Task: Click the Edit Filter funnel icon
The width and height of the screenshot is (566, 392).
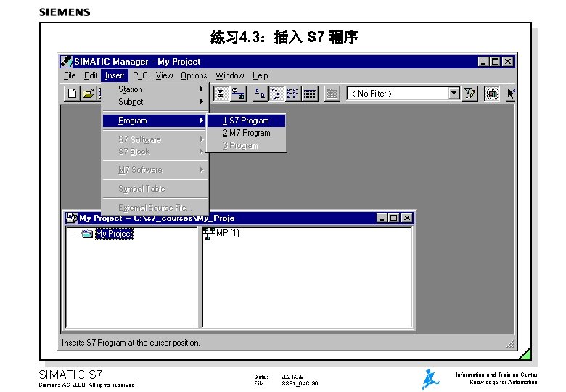Action: [x=469, y=94]
